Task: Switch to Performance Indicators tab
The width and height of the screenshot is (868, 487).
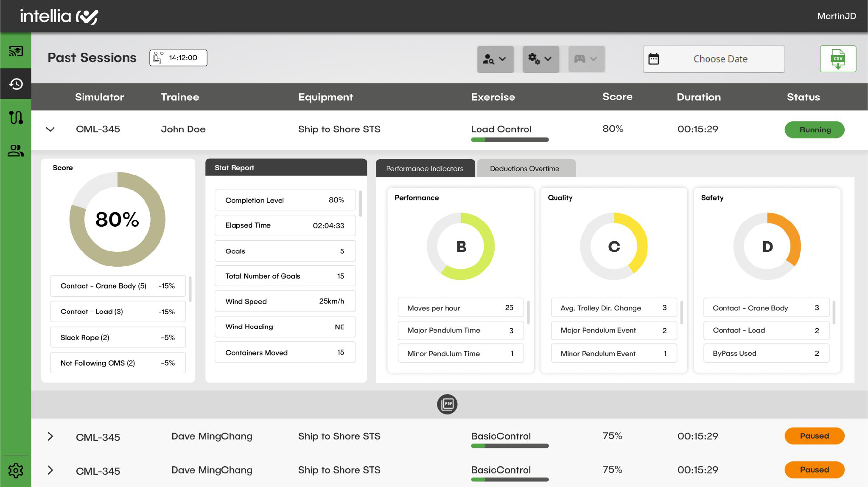Action: [x=425, y=169]
